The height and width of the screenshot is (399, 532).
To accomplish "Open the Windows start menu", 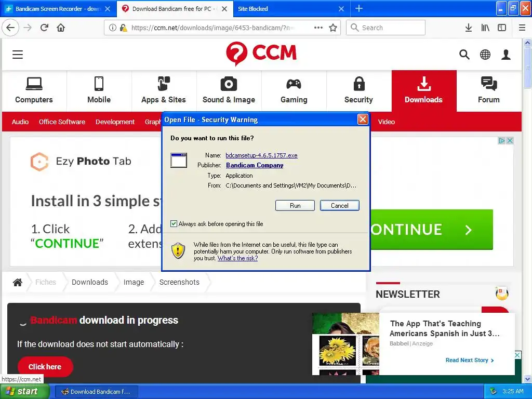I will tap(24, 392).
